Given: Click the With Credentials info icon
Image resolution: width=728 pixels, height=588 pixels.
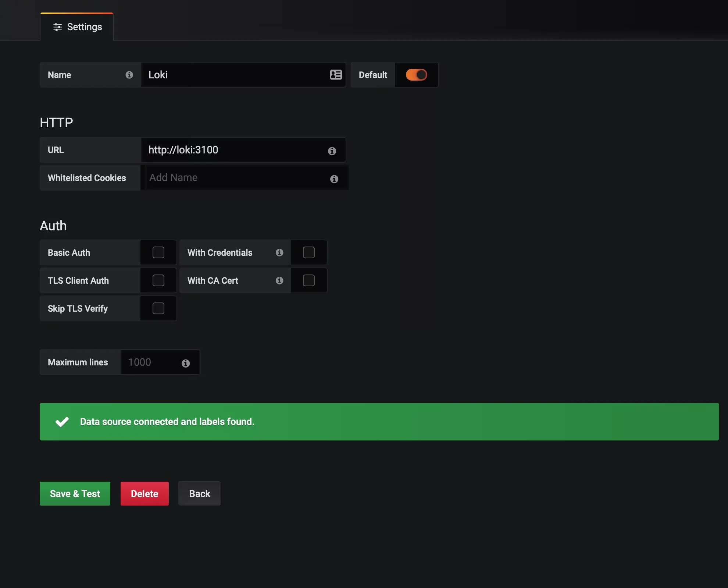Looking at the screenshot, I should (x=279, y=252).
